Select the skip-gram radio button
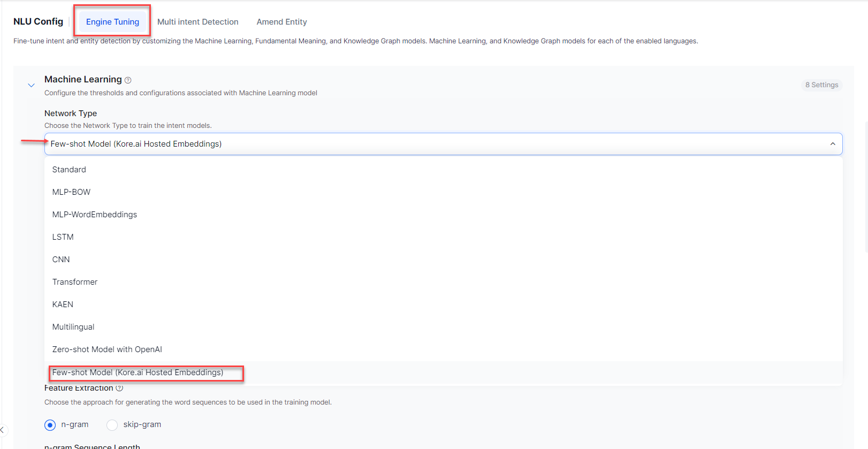 (112, 425)
